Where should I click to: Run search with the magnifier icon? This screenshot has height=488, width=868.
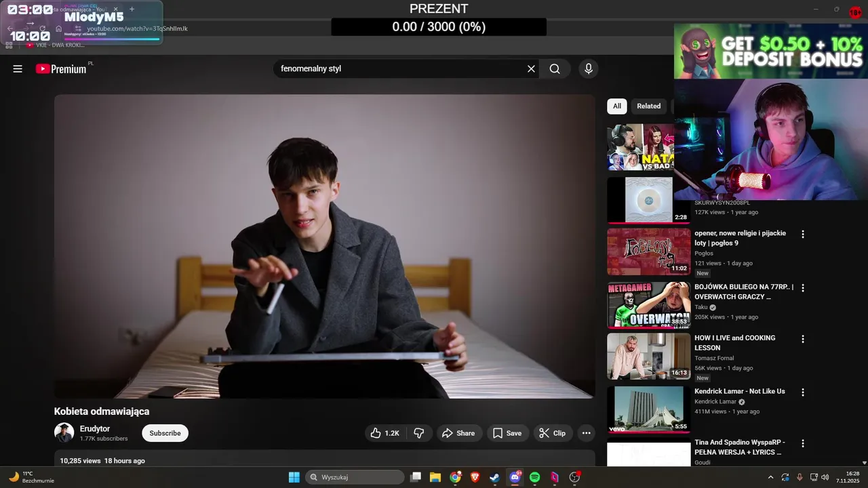555,68
